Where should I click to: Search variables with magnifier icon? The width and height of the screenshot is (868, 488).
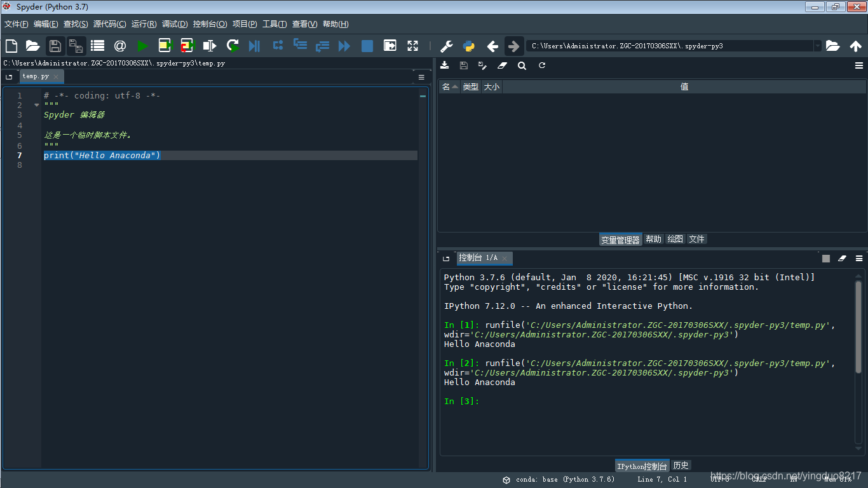point(522,65)
